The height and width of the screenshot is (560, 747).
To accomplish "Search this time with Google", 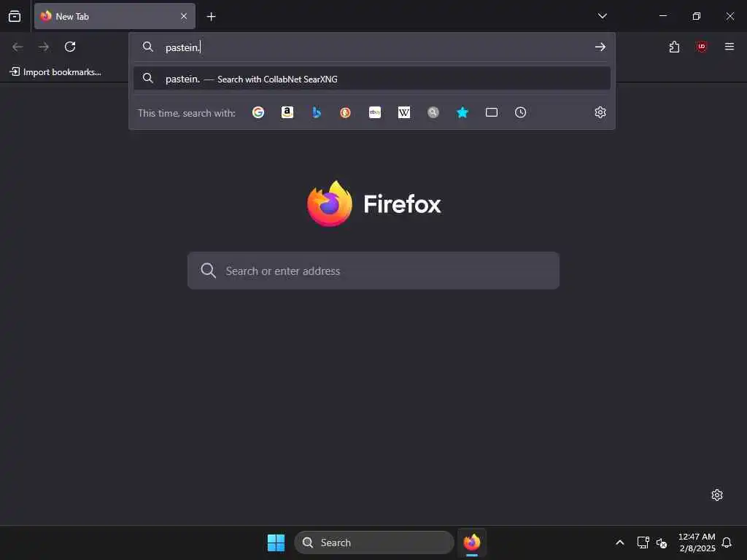I will pos(258,112).
